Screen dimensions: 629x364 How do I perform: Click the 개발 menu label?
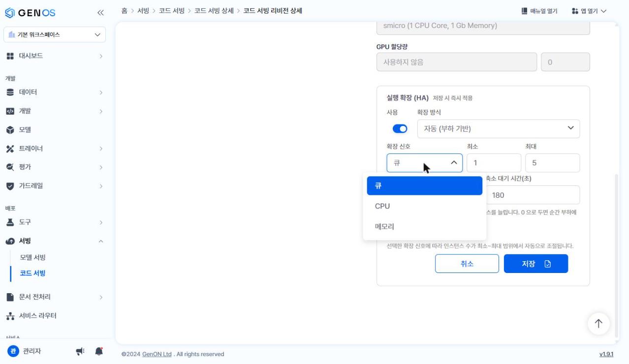tap(25, 111)
